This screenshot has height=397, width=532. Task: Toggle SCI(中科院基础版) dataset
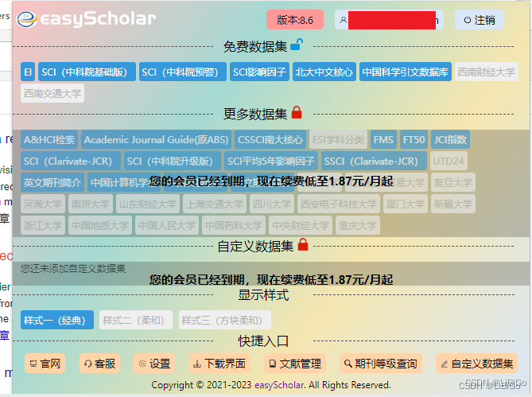87,72
